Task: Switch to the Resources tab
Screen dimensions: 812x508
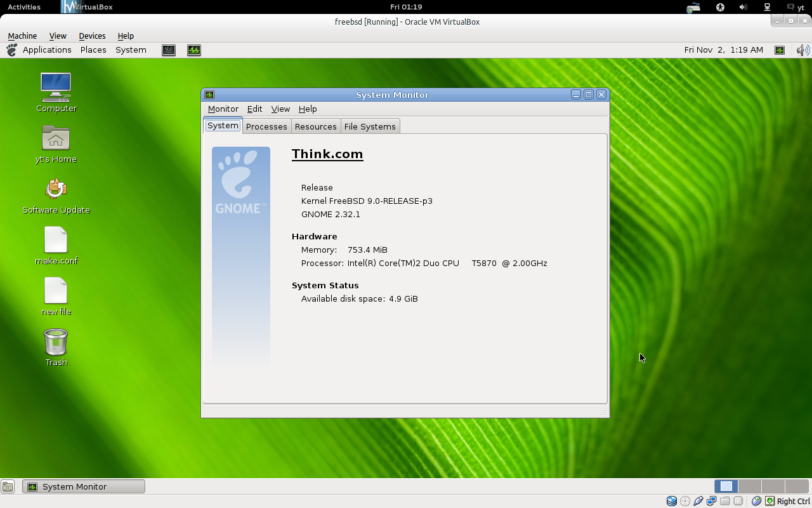Action: [x=316, y=126]
